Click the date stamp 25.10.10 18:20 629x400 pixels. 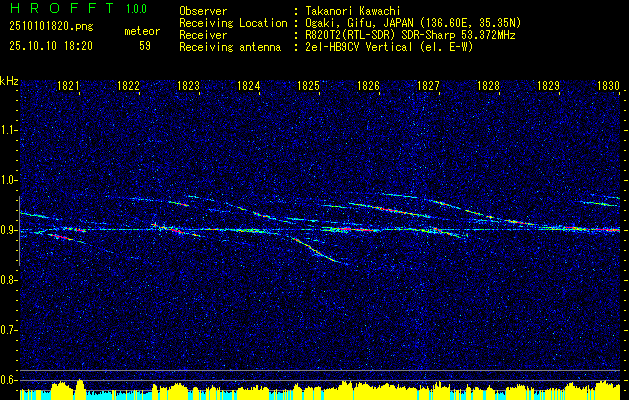click(x=51, y=46)
